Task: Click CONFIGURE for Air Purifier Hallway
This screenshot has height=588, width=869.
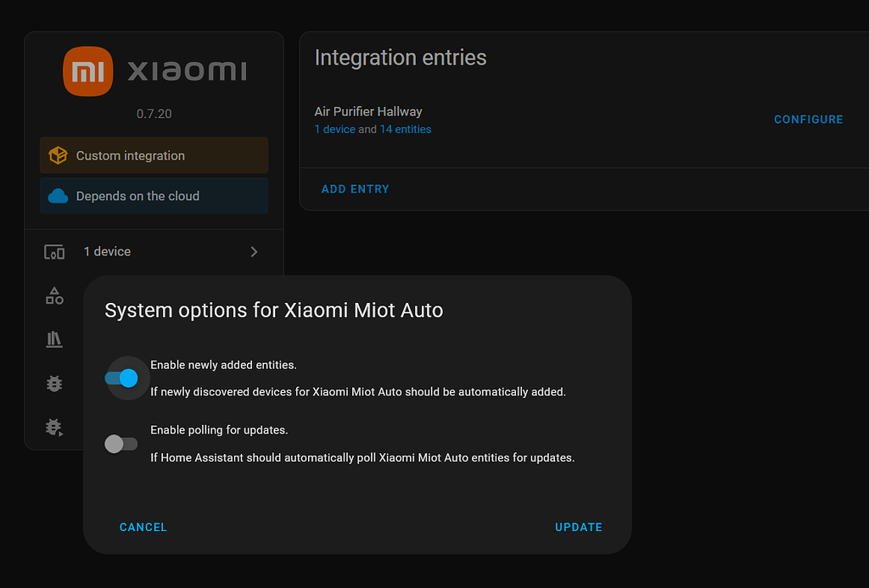Action: (808, 119)
